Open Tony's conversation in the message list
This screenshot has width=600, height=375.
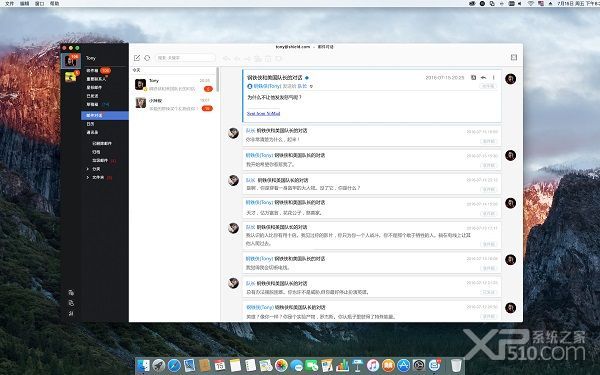(173, 85)
